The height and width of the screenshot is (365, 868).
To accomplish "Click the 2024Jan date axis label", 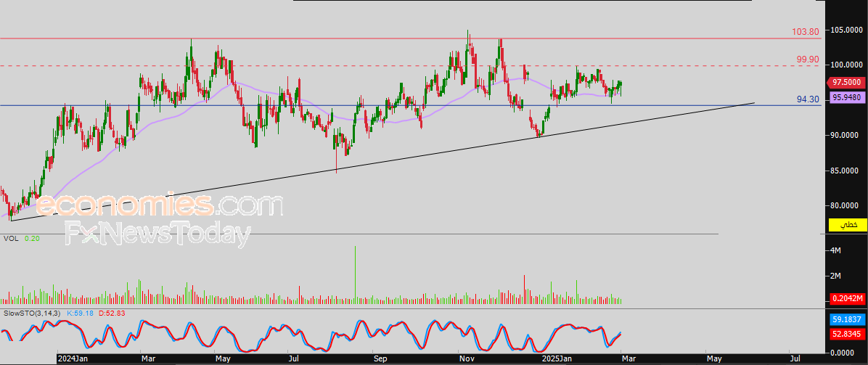I will click(x=73, y=359).
